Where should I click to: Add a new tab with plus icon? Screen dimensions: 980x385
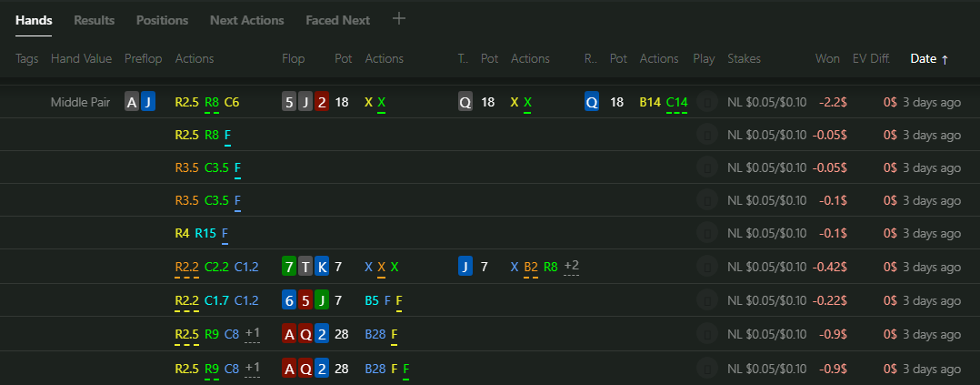click(x=399, y=19)
